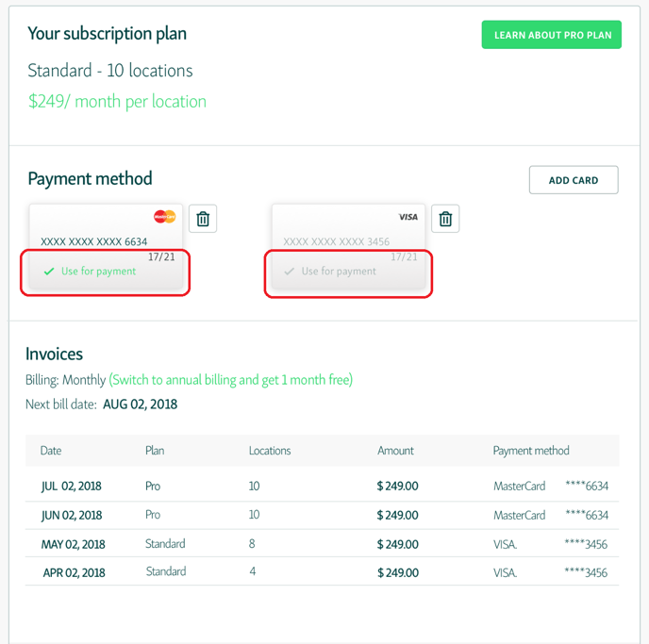
Task: Click locations value 4 in the APR row
Action: coord(253,571)
